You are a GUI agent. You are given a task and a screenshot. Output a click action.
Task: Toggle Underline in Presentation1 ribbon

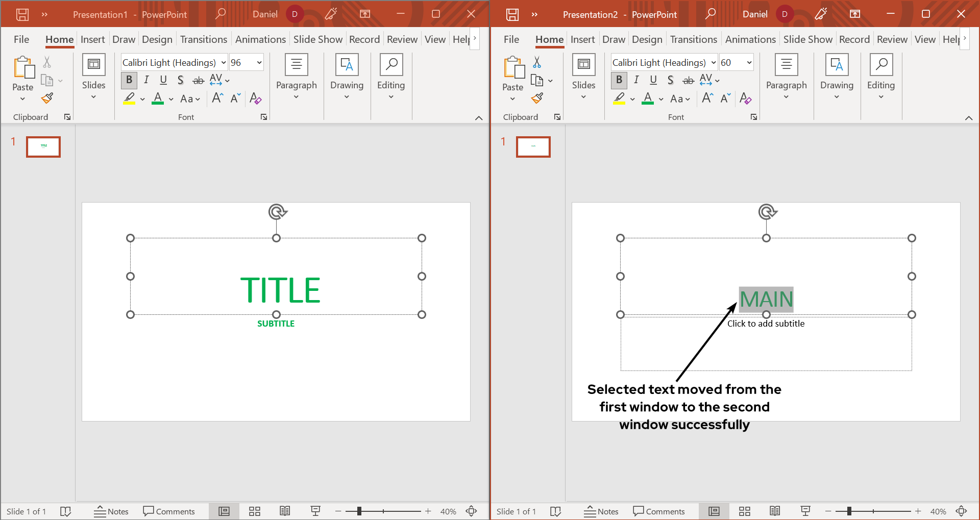[163, 80]
